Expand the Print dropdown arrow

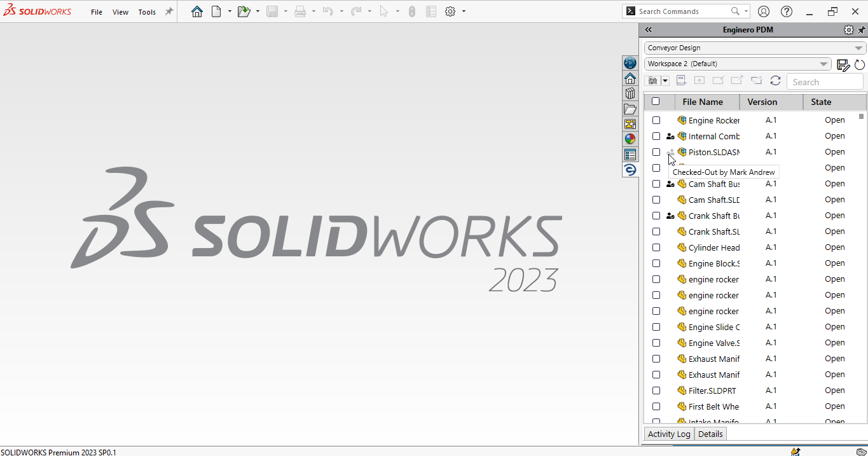tap(313, 11)
